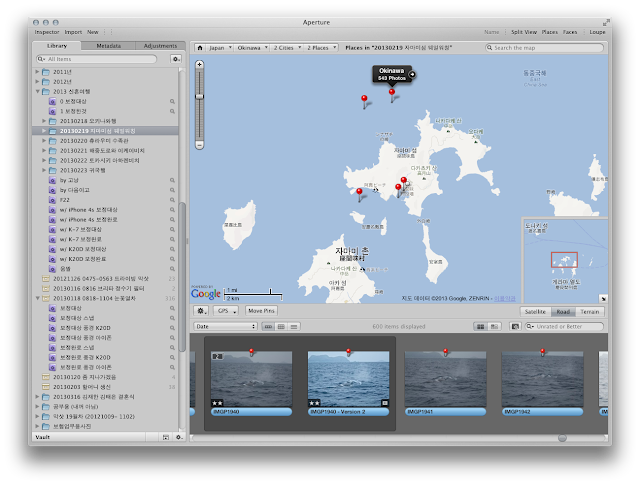Switch browser to list view
Viewport: 640px width, 485px height.
point(294,327)
